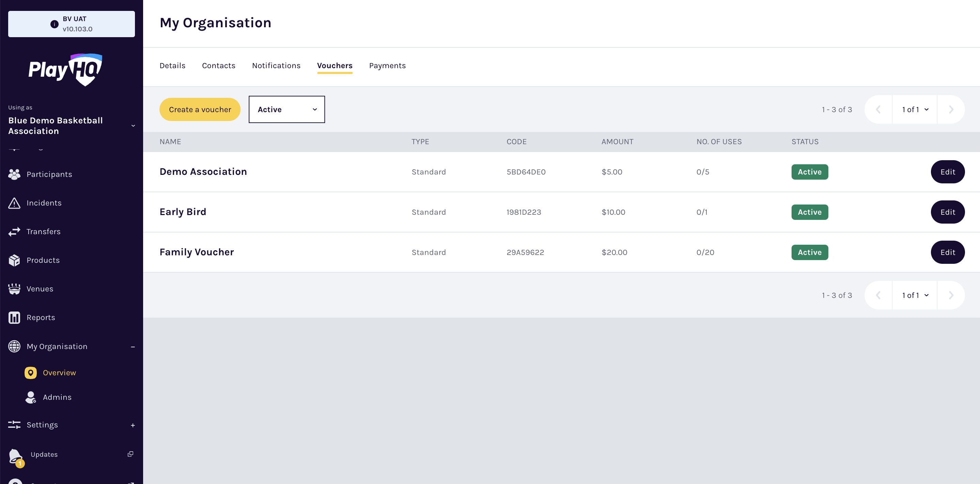Click the Incidents warning triangle icon

[14, 203]
